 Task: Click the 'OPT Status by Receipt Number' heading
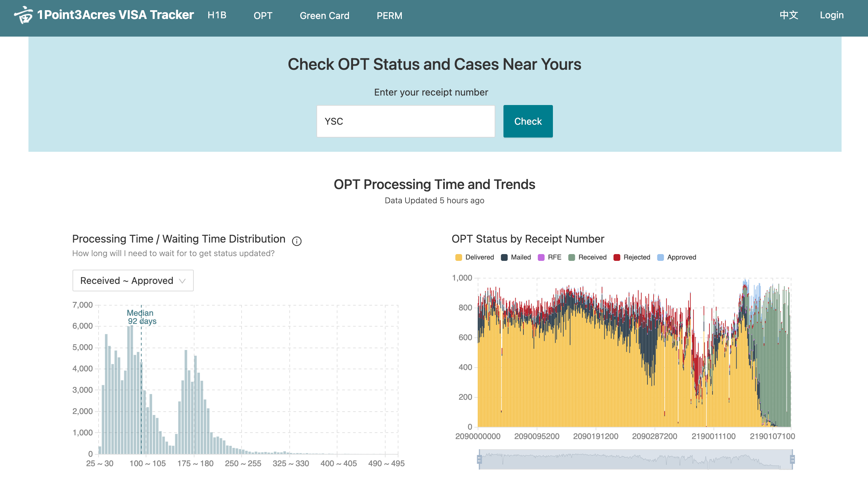(x=528, y=239)
